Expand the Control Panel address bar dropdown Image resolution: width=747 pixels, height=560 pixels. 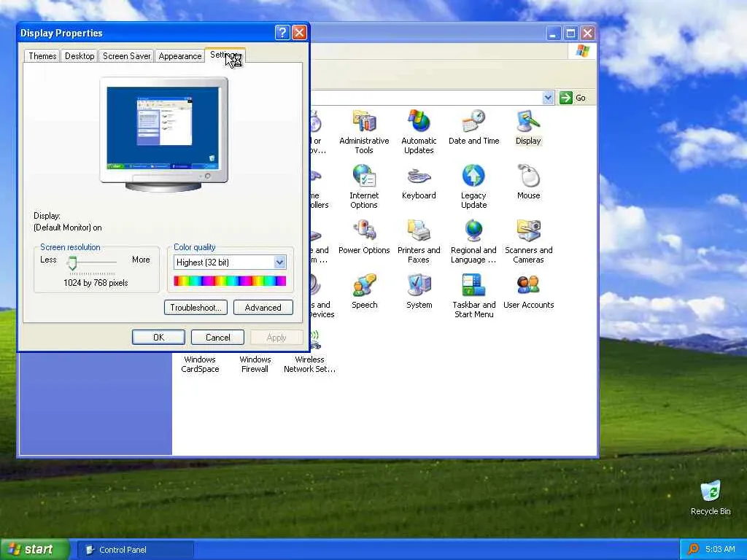(548, 98)
